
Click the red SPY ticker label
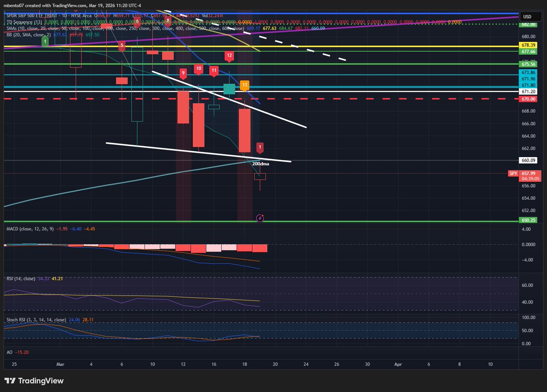pos(513,173)
